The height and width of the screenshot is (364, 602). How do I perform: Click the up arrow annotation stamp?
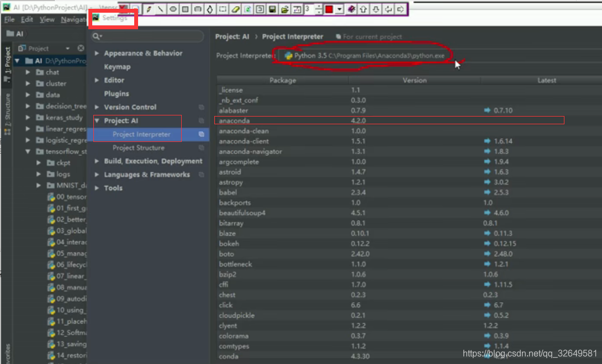click(363, 9)
